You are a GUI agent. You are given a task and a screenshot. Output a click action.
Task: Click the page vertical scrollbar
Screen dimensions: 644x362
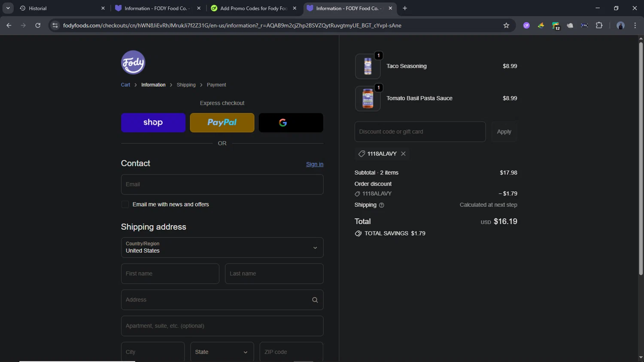641,159
